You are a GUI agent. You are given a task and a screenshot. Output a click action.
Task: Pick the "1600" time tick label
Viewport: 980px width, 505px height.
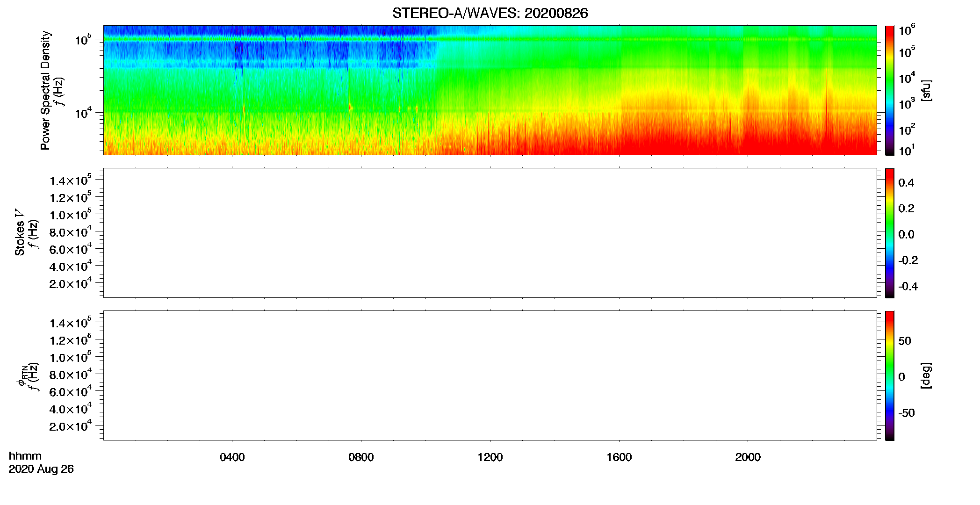pos(619,457)
